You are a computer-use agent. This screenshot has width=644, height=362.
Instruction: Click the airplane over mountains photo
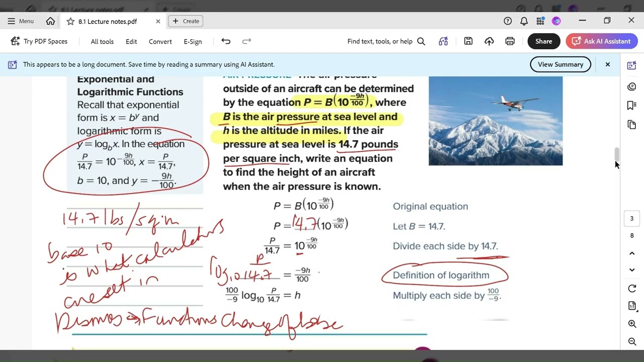pyautogui.click(x=496, y=121)
